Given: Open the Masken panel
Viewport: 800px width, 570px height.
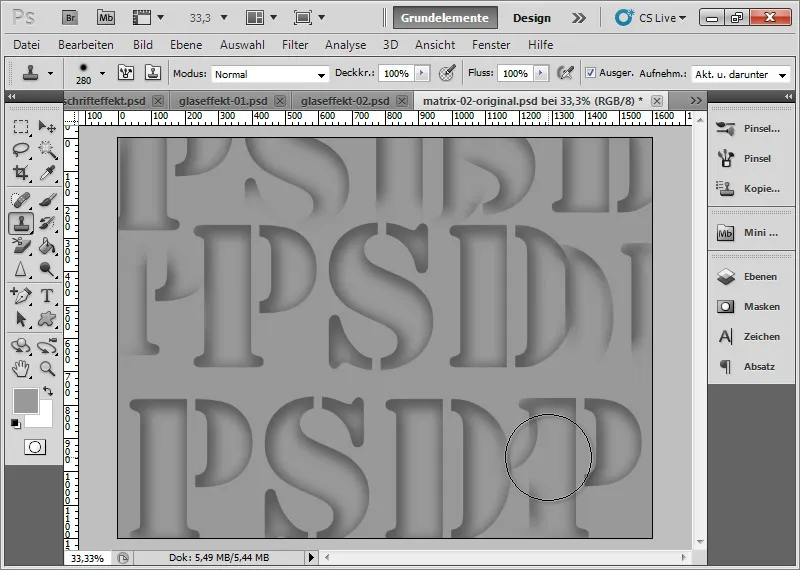Looking at the screenshot, I should (750, 307).
